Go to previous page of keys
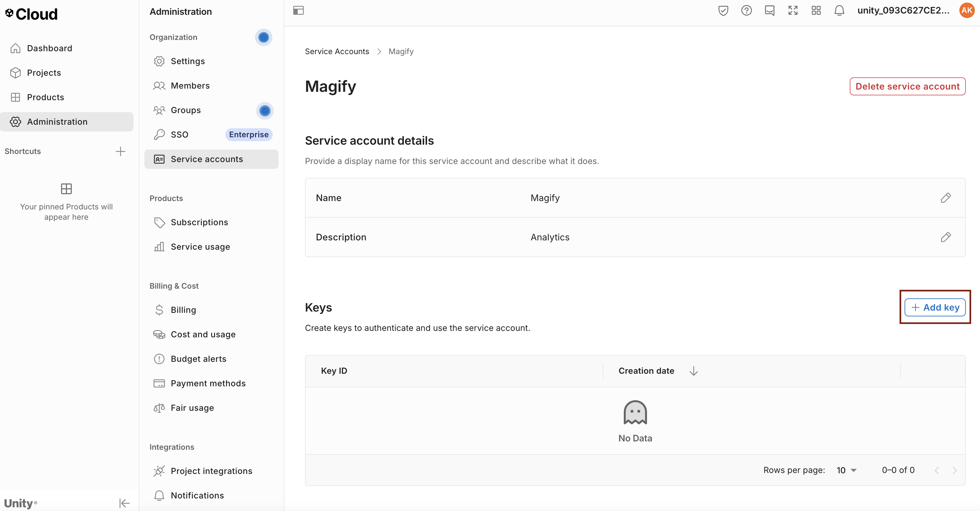This screenshot has width=980, height=511. [x=936, y=470]
